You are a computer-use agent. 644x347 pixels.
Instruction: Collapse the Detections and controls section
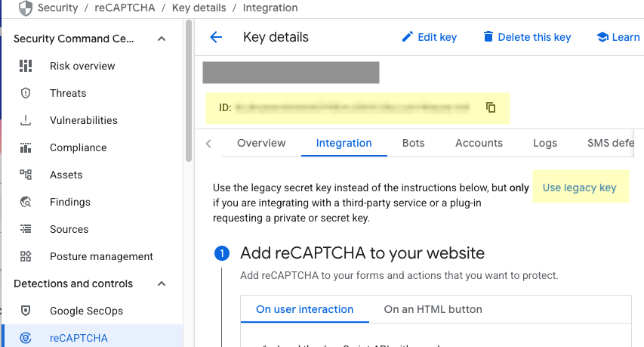tap(162, 283)
